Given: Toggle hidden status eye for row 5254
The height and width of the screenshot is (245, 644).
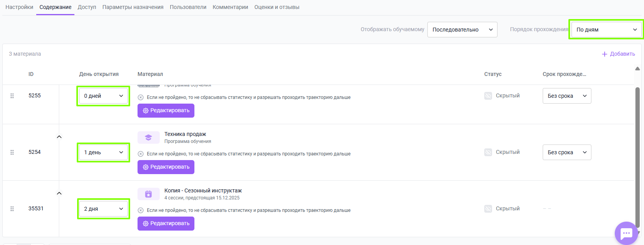Looking at the screenshot, I should [x=488, y=152].
